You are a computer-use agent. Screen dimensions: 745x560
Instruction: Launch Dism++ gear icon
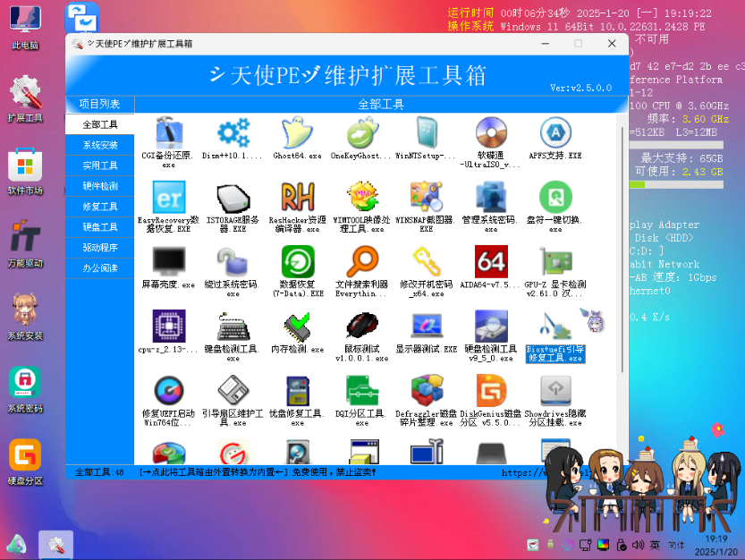coord(233,132)
